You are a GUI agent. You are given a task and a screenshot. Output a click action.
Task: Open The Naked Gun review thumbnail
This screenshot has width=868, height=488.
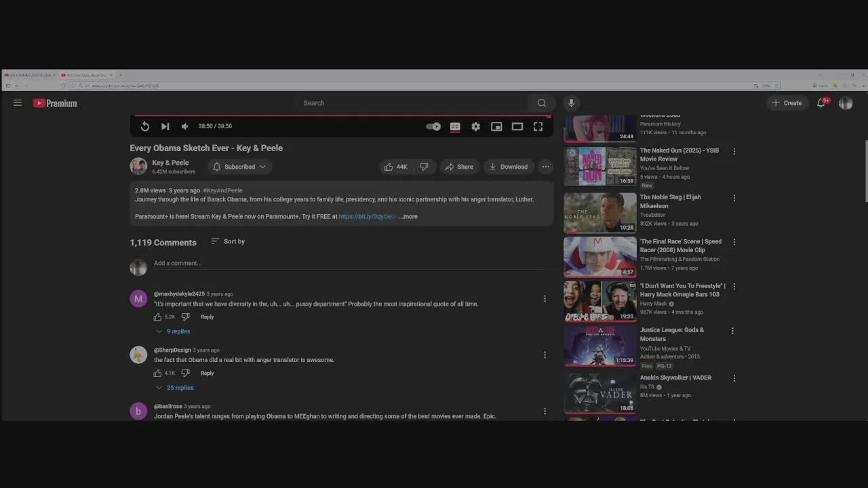click(600, 166)
